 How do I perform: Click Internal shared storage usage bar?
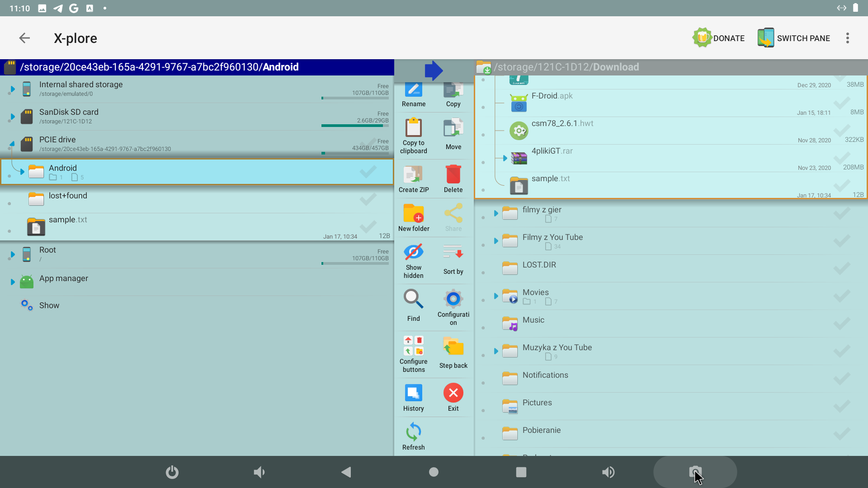[x=355, y=98]
